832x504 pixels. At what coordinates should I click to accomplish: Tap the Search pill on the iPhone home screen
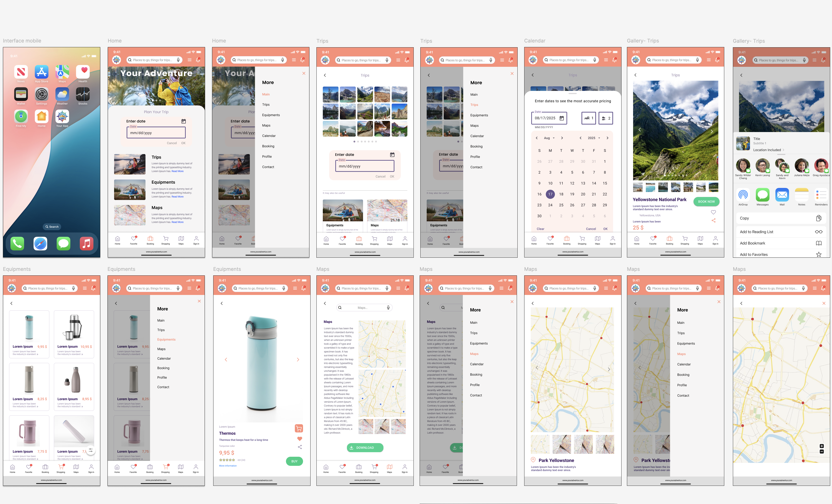pyautogui.click(x=52, y=227)
